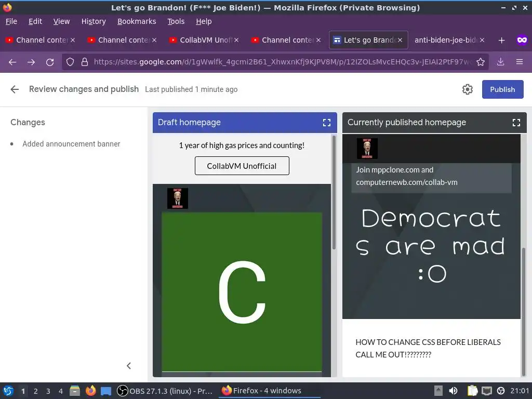Click site logo thumbnail in draft preview
Viewport: 532px width, 399px height.
pos(178,198)
